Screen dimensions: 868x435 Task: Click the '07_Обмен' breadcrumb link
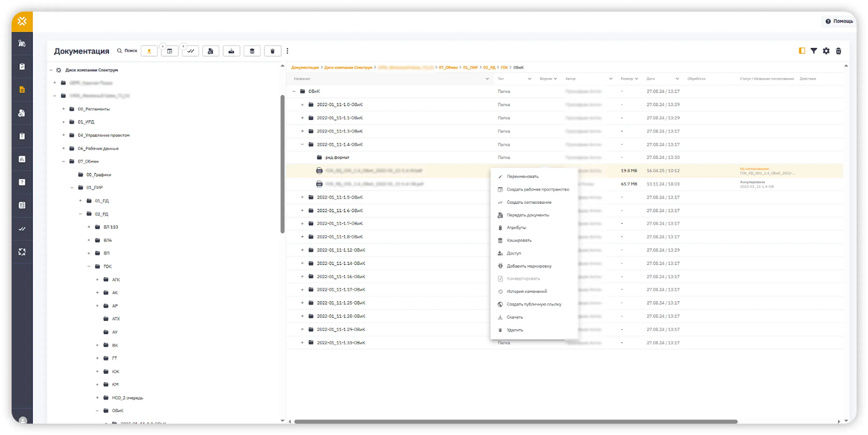click(448, 68)
